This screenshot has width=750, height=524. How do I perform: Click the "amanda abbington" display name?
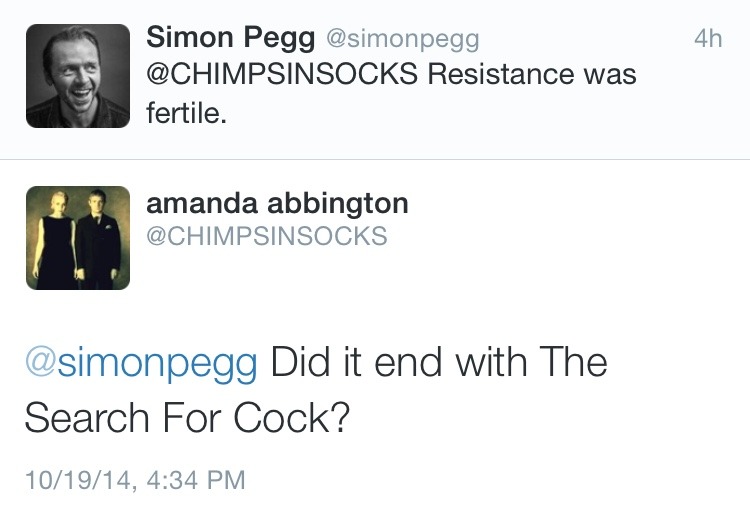pyautogui.click(x=277, y=203)
